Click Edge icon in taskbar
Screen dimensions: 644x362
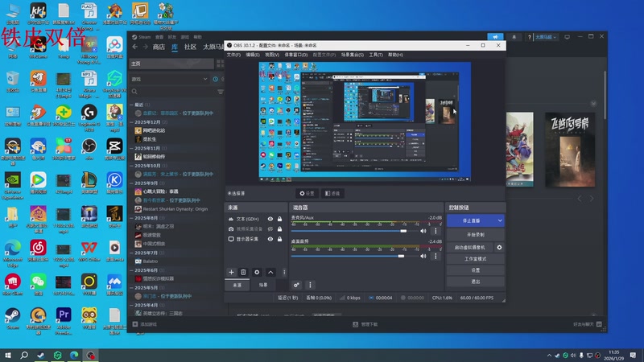pos(74,355)
